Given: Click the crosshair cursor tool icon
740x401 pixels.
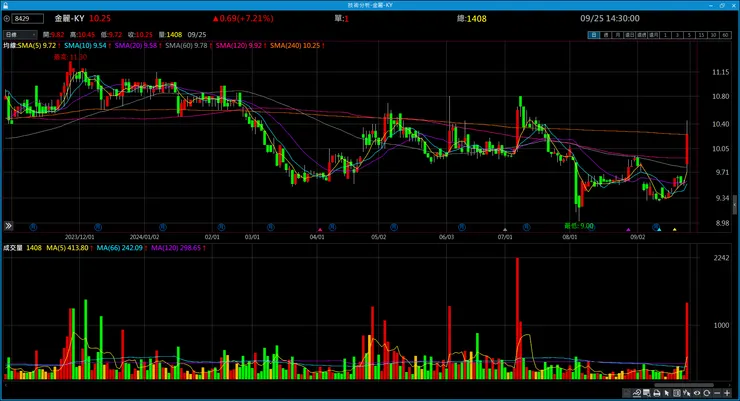Looking at the screenshot, I should (687, 393).
